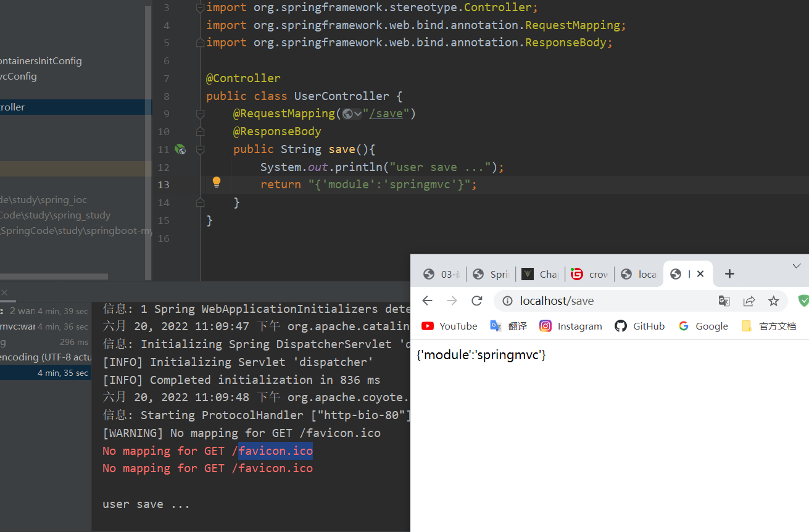Bookmark this page with the star icon
This screenshot has width=809, height=532.
tap(774, 301)
